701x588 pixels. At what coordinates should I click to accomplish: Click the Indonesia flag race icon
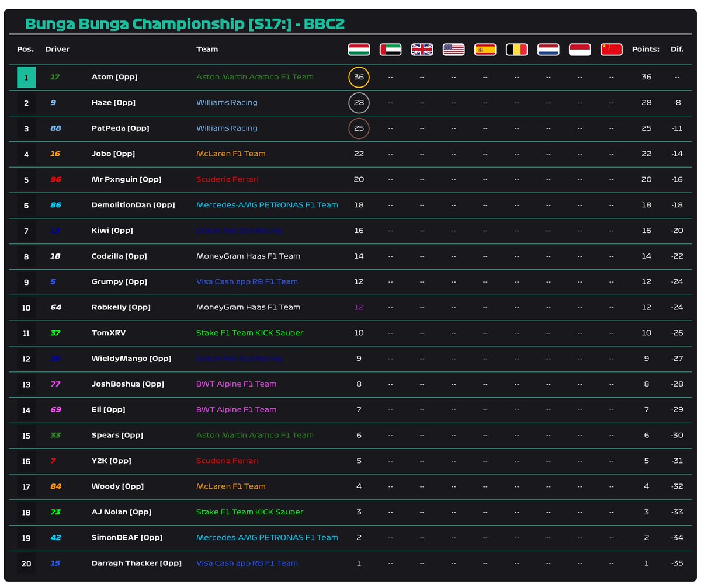click(x=579, y=50)
